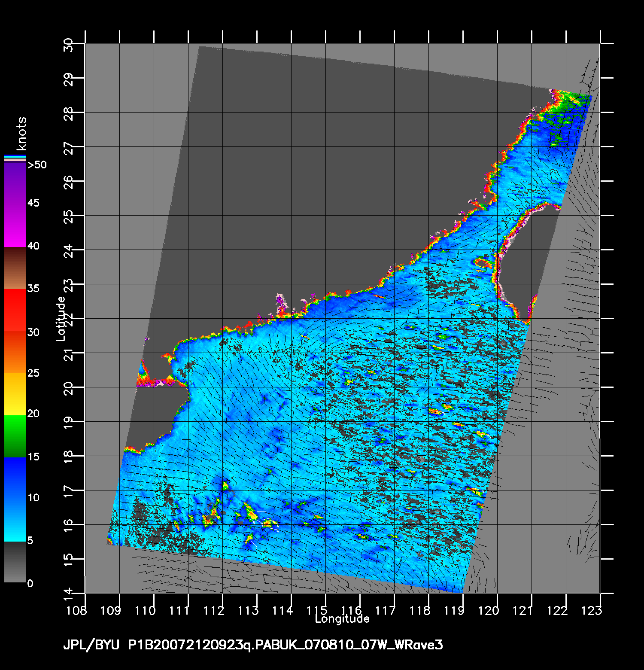Pick the red 30-35 knot color band
The width and height of the screenshot is (644, 670).
tap(15, 311)
